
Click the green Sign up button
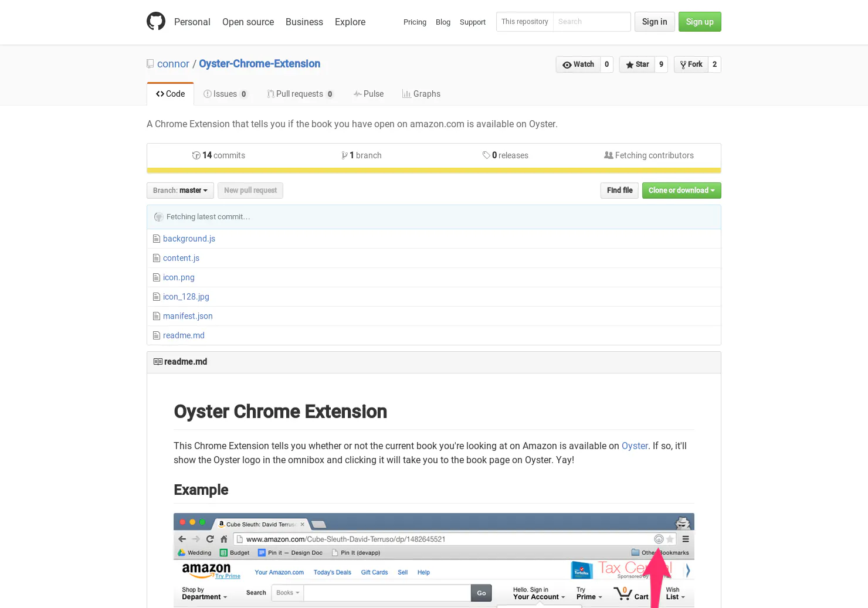coord(700,22)
